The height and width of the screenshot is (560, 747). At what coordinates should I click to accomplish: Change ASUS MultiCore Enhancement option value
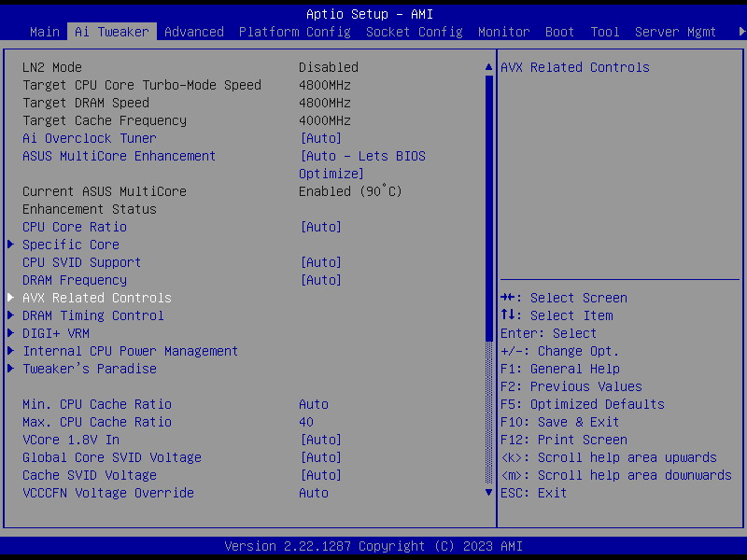[362, 165]
